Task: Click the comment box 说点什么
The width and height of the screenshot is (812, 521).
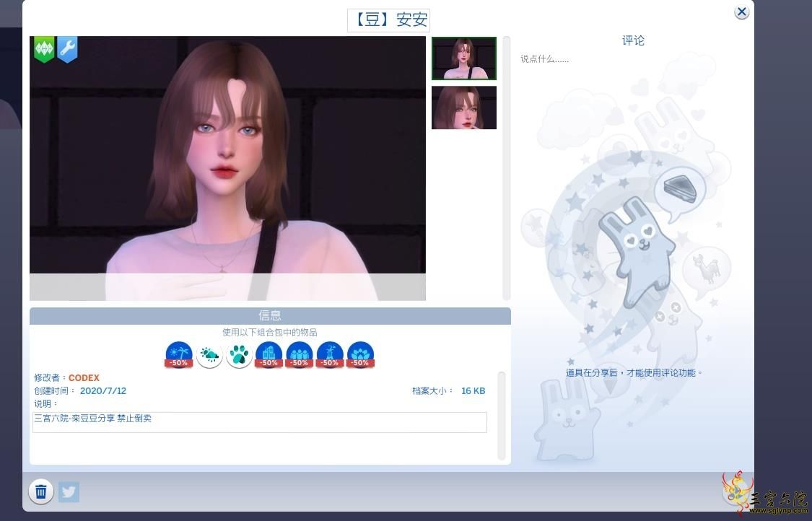Action: pyautogui.click(x=545, y=59)
